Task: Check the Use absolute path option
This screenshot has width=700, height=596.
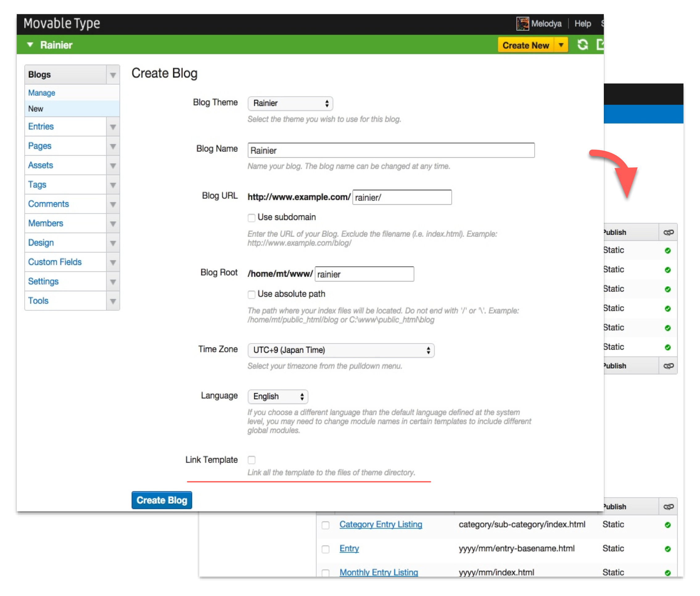Action: click(251, 294)
